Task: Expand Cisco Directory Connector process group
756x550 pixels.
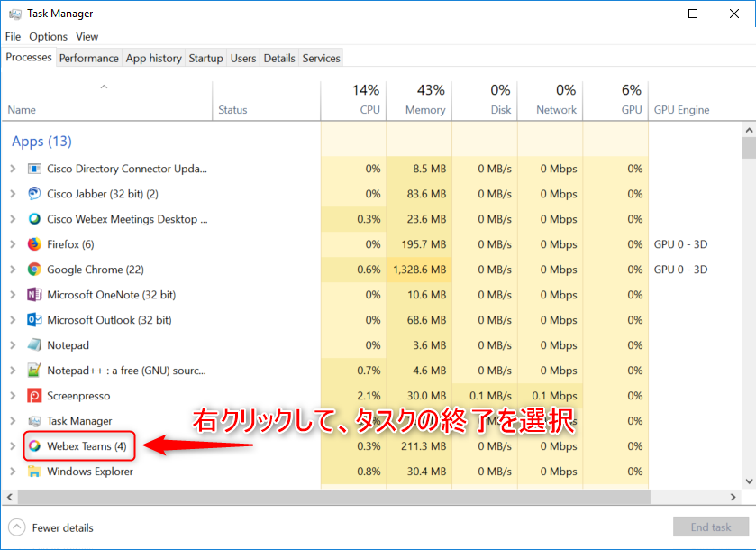Action: click(13, 169)
